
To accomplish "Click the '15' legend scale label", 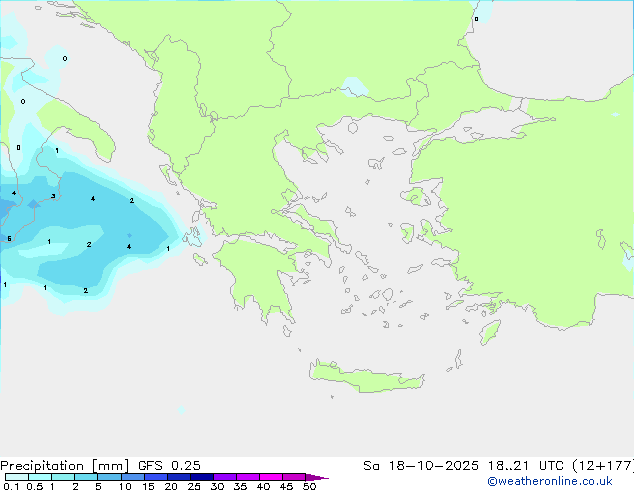I will click(x=148, y=486).
